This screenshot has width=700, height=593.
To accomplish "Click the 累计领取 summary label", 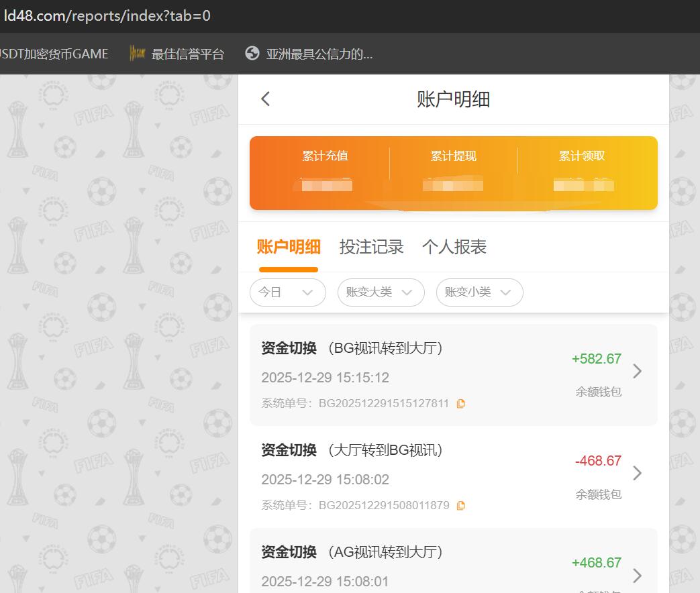I will coord(581,156).
